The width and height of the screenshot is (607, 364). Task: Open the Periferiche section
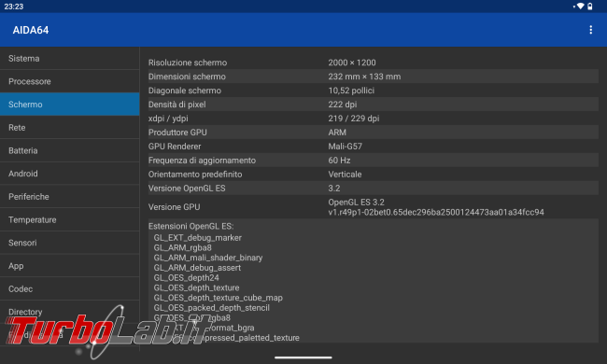pyautogui.click(x=70, y=197)
